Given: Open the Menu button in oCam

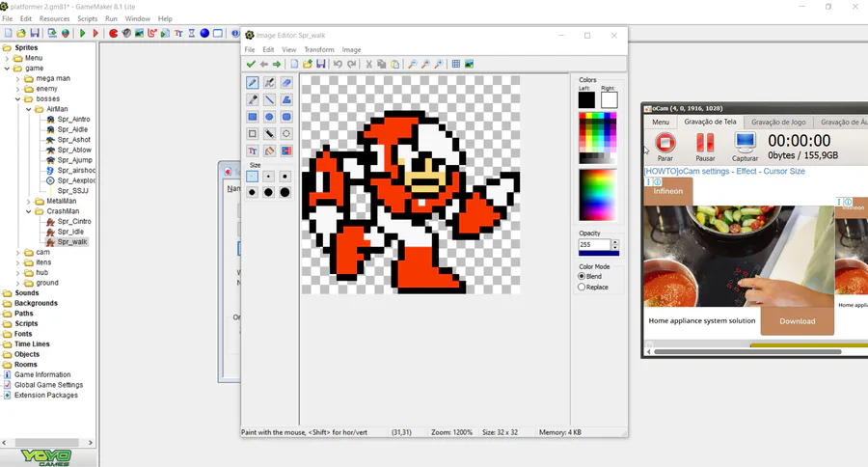Looking at the screenshot, I should [660, 122].
